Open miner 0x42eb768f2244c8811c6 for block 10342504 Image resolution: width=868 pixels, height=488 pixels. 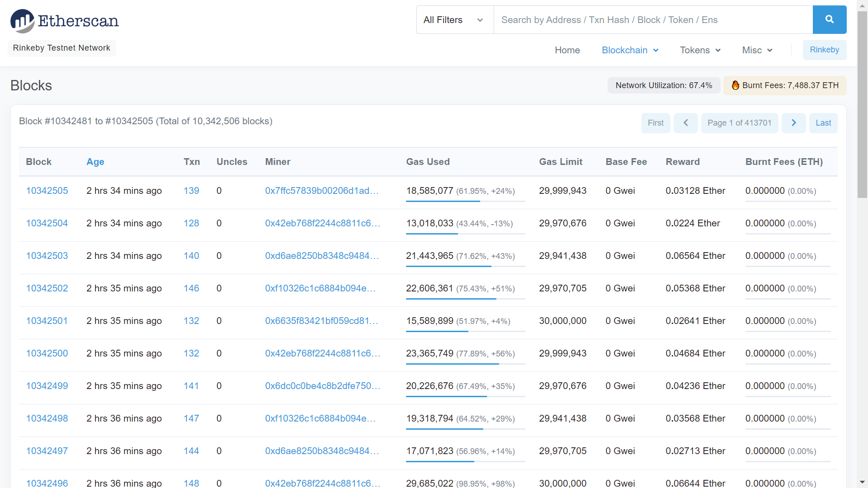(322, 223)
